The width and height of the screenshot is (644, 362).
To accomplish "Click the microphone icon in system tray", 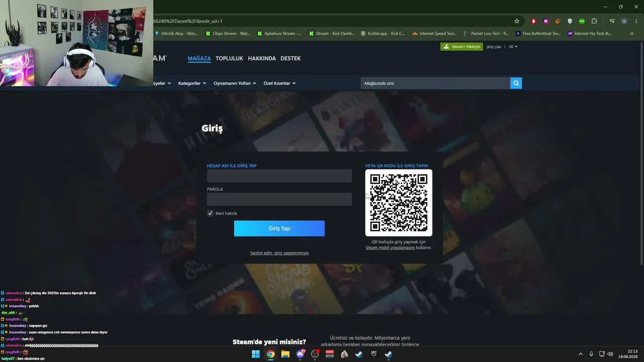I will point(591,354).
